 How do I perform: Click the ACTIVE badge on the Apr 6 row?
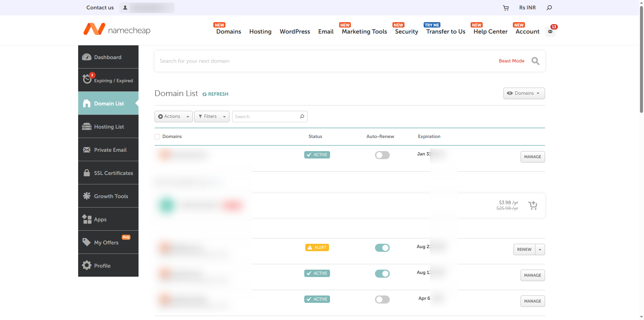(317, 299)
